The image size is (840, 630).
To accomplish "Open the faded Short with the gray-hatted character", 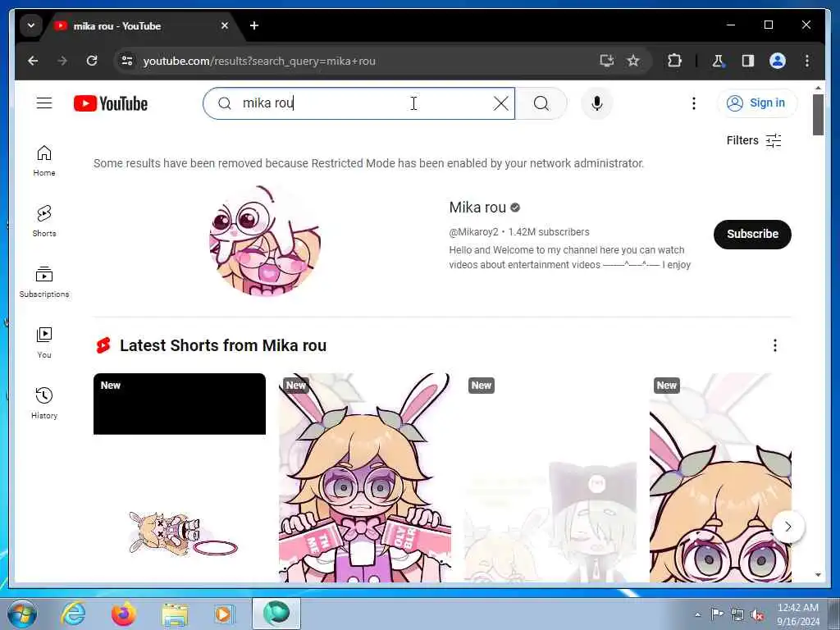I will 550,477.
